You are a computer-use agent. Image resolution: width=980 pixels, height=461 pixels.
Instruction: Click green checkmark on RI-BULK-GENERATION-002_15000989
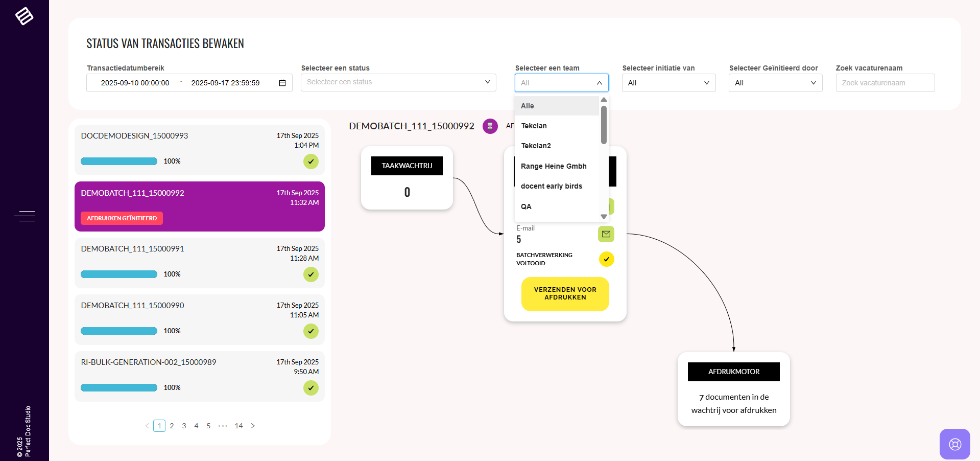point(310,388)
